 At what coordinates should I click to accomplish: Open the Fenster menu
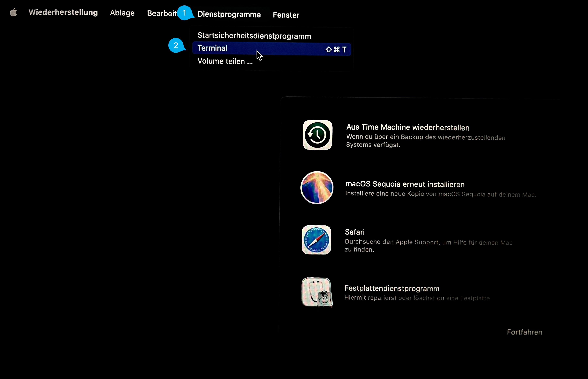tap(286, 15)
